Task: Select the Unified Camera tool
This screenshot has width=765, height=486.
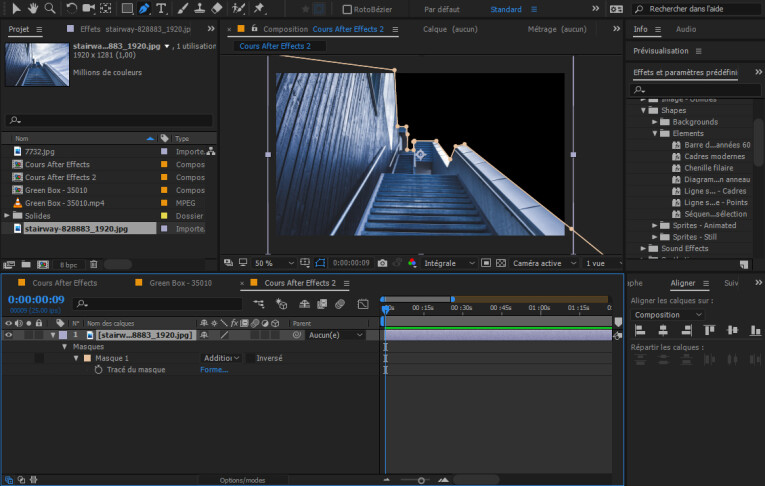Action: (88, 8)
